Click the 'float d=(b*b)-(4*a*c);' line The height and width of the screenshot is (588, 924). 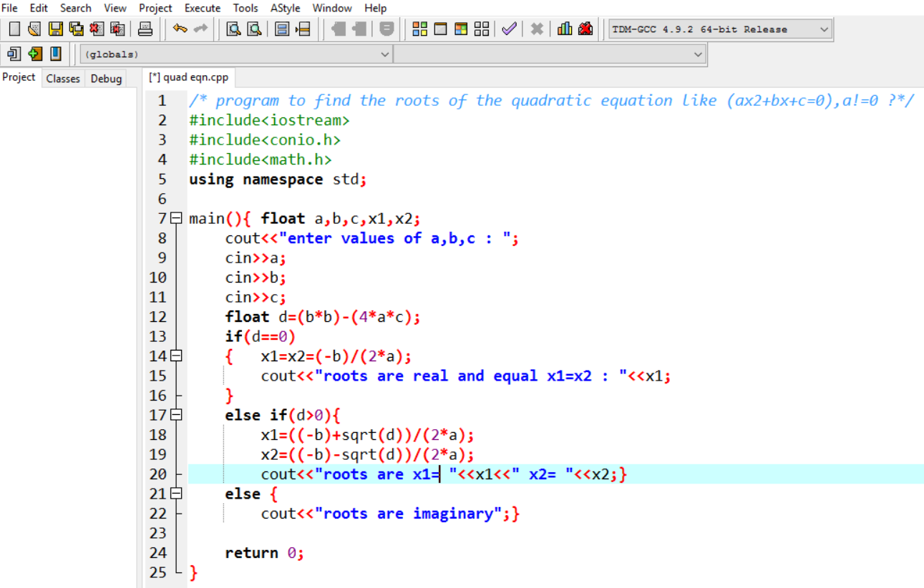click(x=323, y=317)
